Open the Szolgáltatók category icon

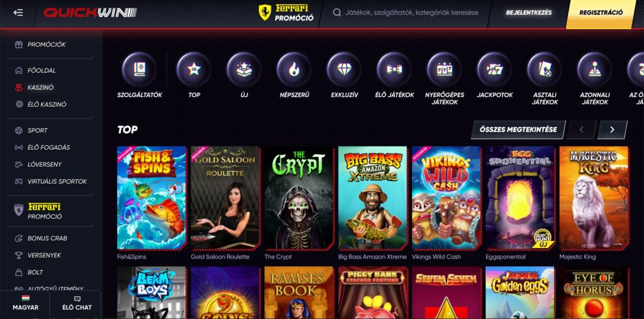coord(139,69)
